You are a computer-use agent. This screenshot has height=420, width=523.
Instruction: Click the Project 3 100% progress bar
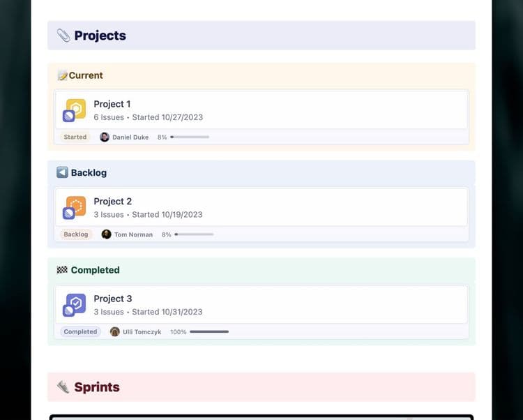(209, 332)
